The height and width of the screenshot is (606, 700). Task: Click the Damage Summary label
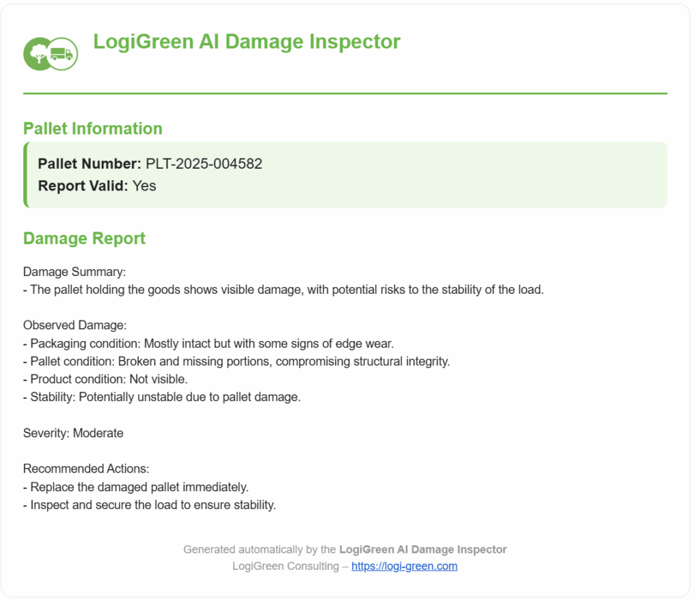(x=75, y=272)
